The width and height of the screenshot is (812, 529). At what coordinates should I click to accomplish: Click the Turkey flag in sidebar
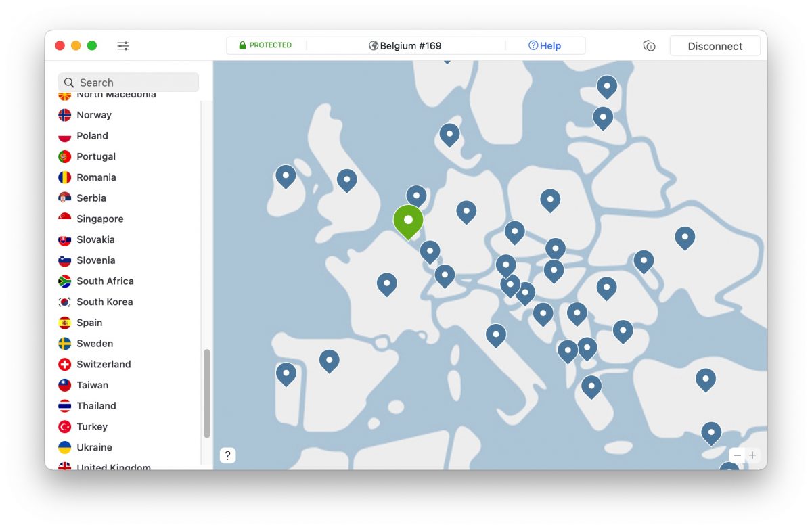(x=65, y=427)
